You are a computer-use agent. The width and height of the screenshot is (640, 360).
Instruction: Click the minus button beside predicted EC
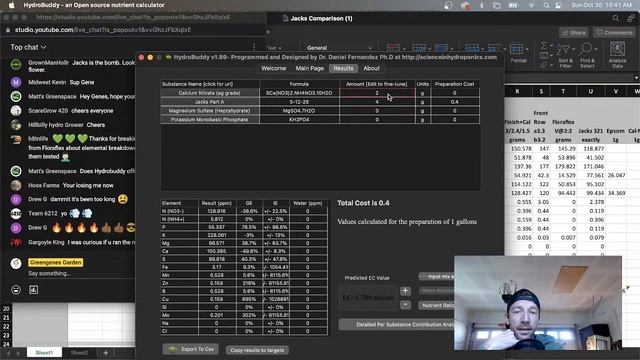pos(405,305)
